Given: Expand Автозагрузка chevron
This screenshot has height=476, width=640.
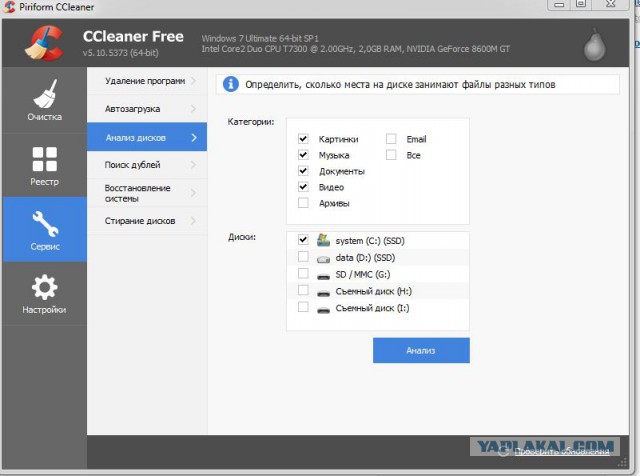Looking at the screenshot, I should (193, 109).
